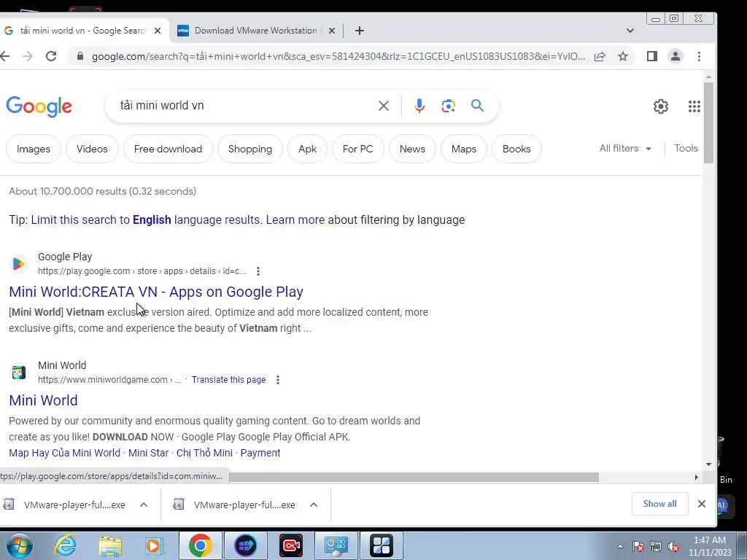Image resolution: width=747 pixels, height=560 pixels.
Task: Open a new tab with the plus button
Action: [360, 31]
